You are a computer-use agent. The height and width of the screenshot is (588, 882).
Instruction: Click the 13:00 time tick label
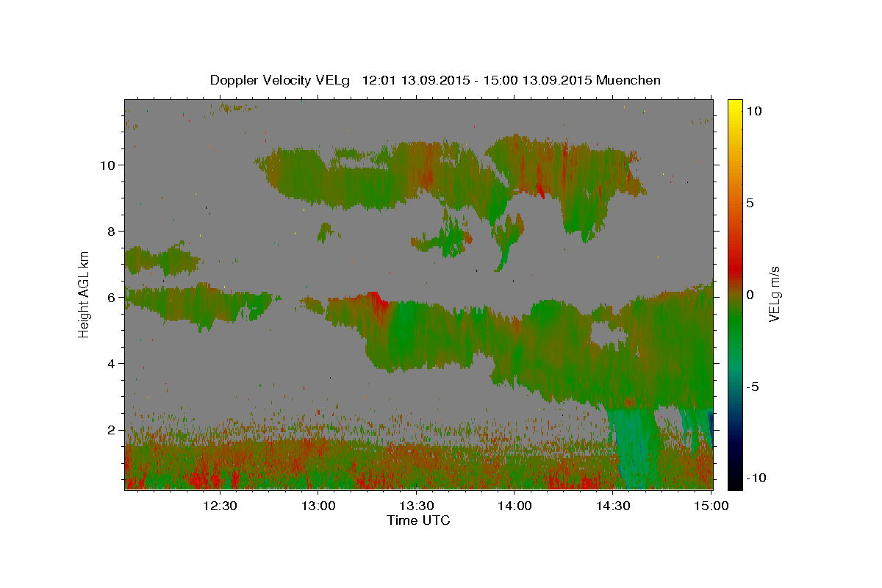[318, 506]
